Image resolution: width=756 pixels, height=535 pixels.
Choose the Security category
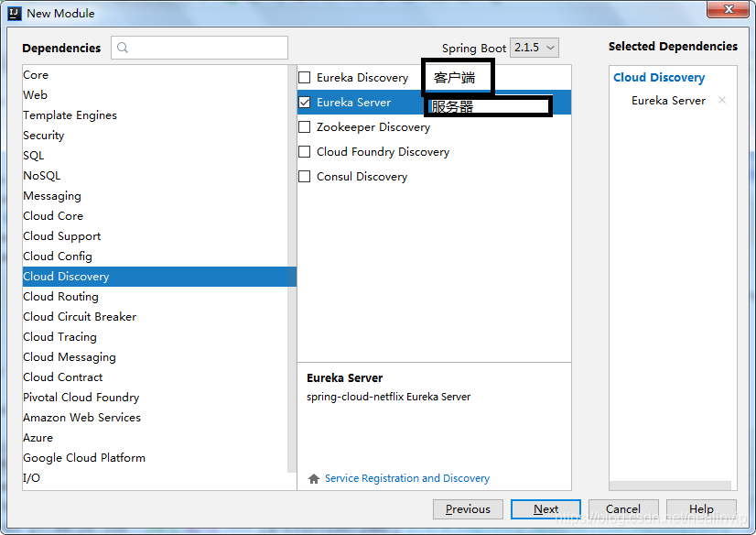[x=155, y=136]
